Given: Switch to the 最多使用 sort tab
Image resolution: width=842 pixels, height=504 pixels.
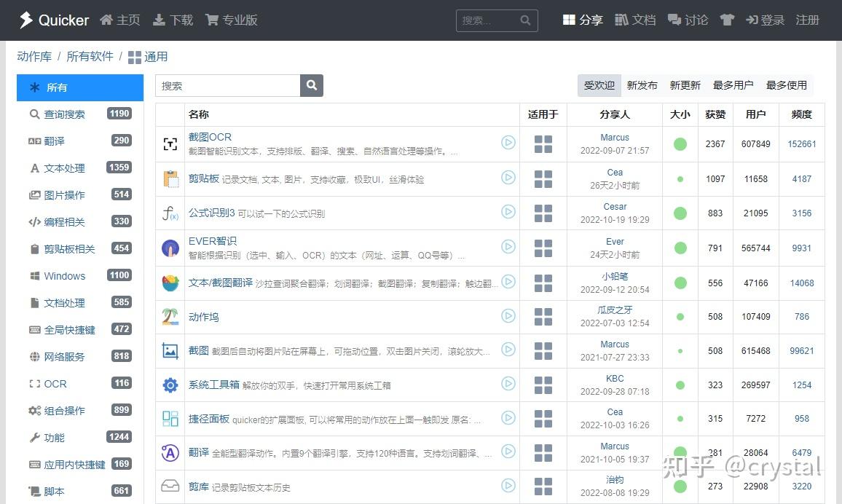Looking at the screenshot, I should 787,85.
